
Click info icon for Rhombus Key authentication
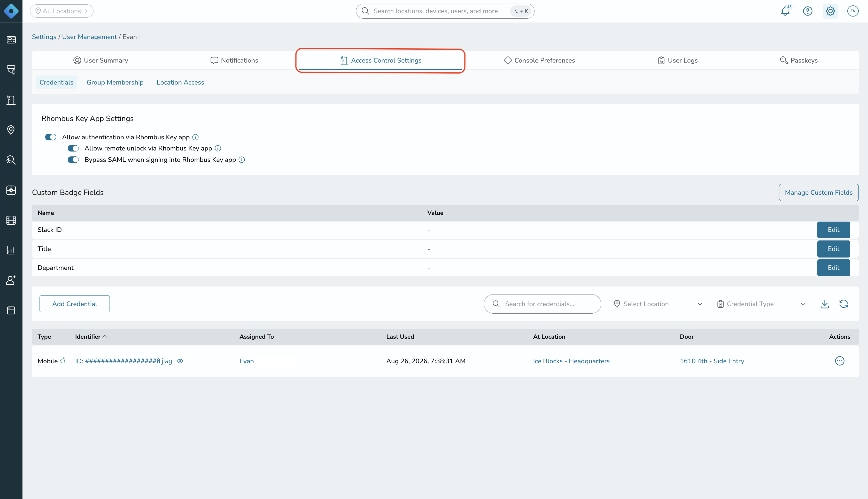coord(196,137)
